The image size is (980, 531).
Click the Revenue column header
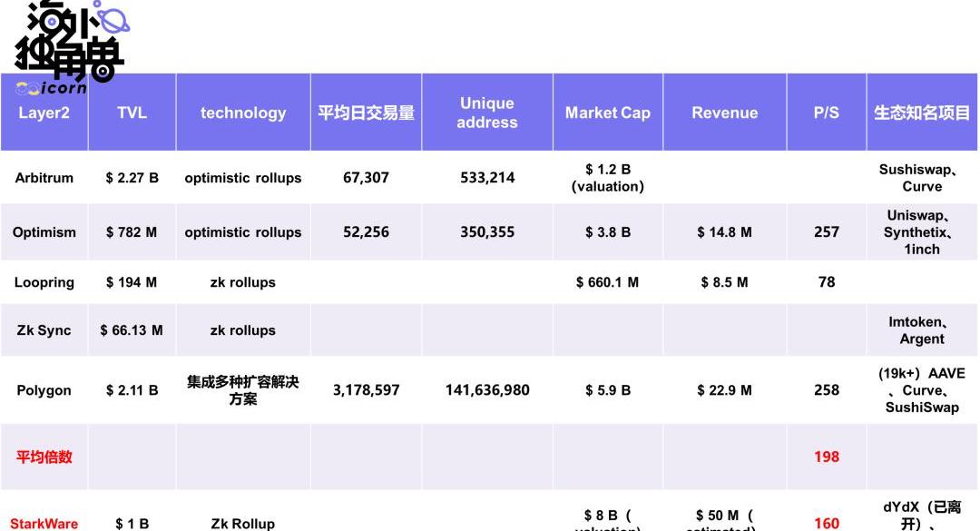tap(724, 113)
